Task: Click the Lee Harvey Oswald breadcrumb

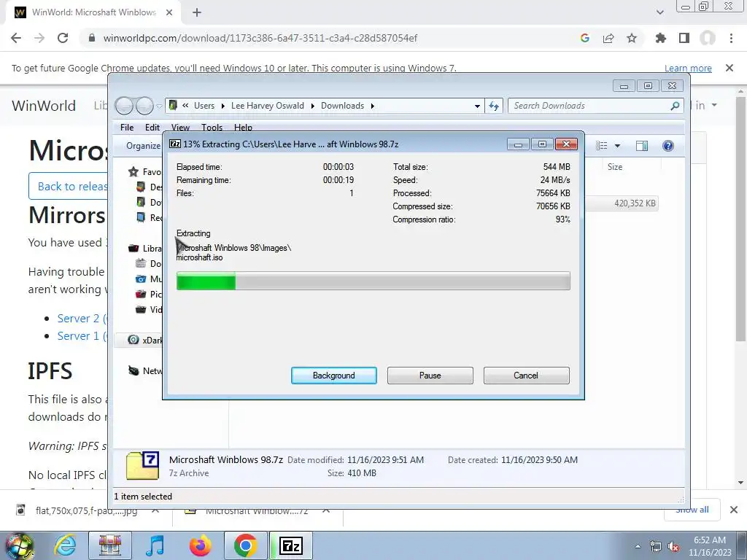Action: 267,106
